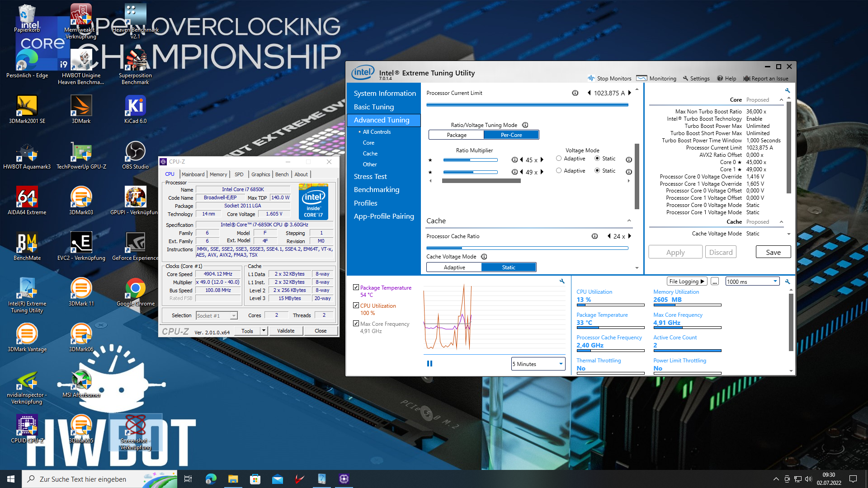Open KiCad 6.0 desktop icon
This screenshot has width=868, height=488.
point(135,109)
